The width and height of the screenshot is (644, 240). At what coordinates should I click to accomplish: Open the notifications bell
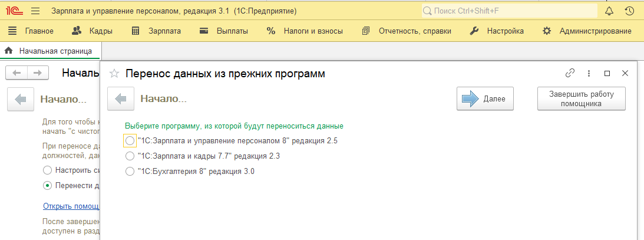coord(610,11)
